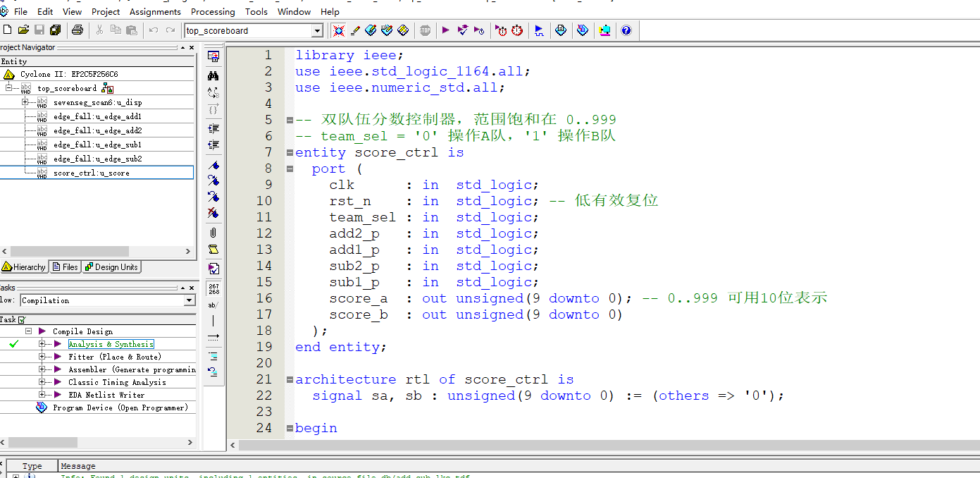Open the Help menu
Screen dimensions: 980x478
click(330, 11)
